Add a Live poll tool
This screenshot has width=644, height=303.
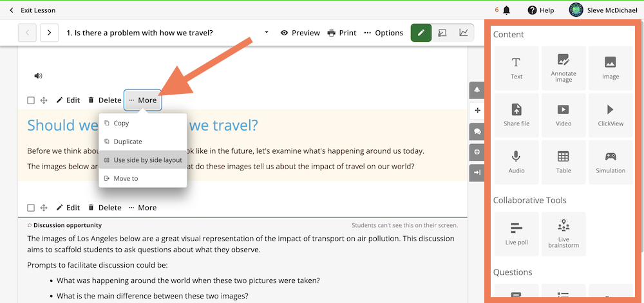(516, 234)
